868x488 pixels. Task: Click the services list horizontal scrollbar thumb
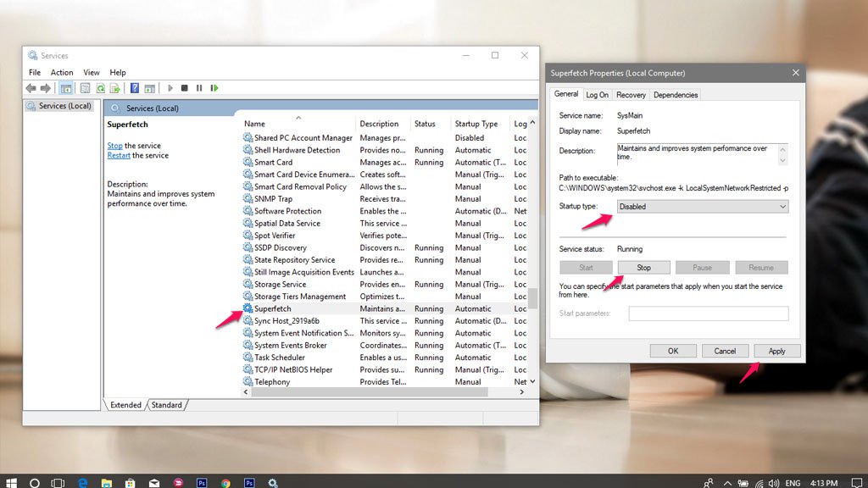tap(370, 391)
